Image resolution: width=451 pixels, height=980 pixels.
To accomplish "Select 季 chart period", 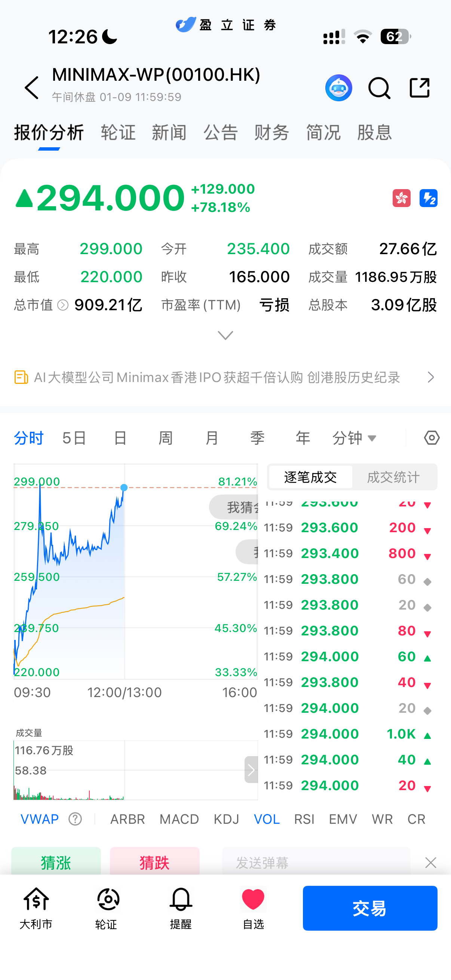I will (x=257, y=438).
